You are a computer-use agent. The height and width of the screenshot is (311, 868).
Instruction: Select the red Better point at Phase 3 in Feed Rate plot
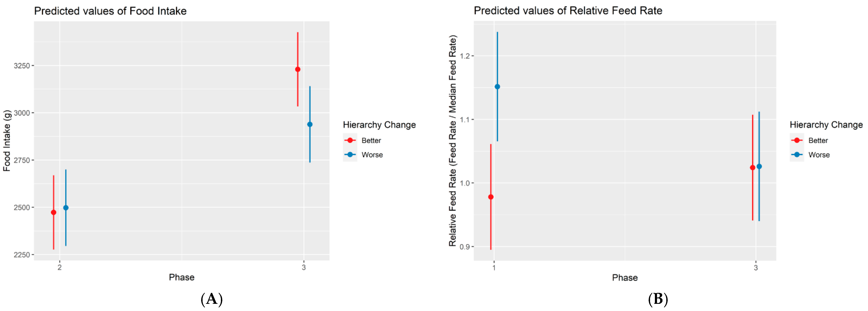pos(752,168)
